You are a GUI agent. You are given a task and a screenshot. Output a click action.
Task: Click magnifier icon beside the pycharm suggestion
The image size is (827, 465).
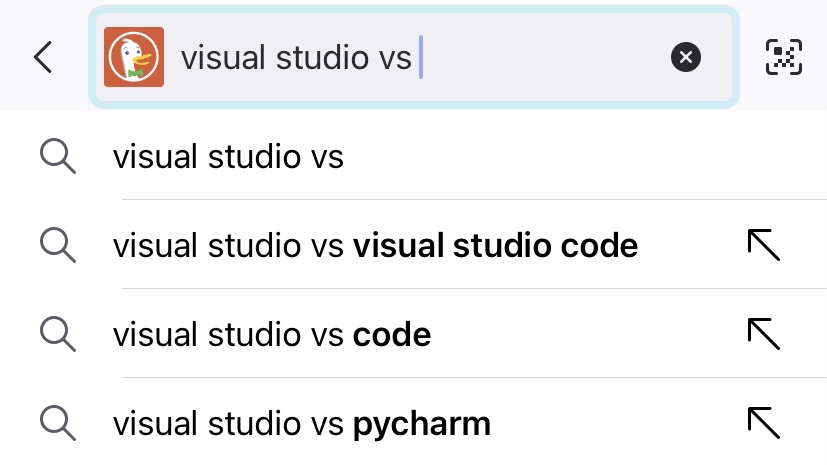(58, 423)
